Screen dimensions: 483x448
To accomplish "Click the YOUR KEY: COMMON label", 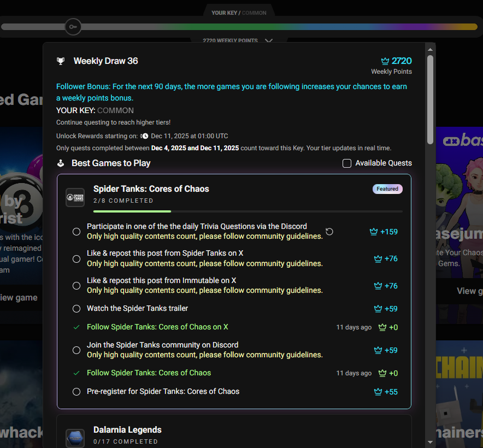I will coord(95,110).
